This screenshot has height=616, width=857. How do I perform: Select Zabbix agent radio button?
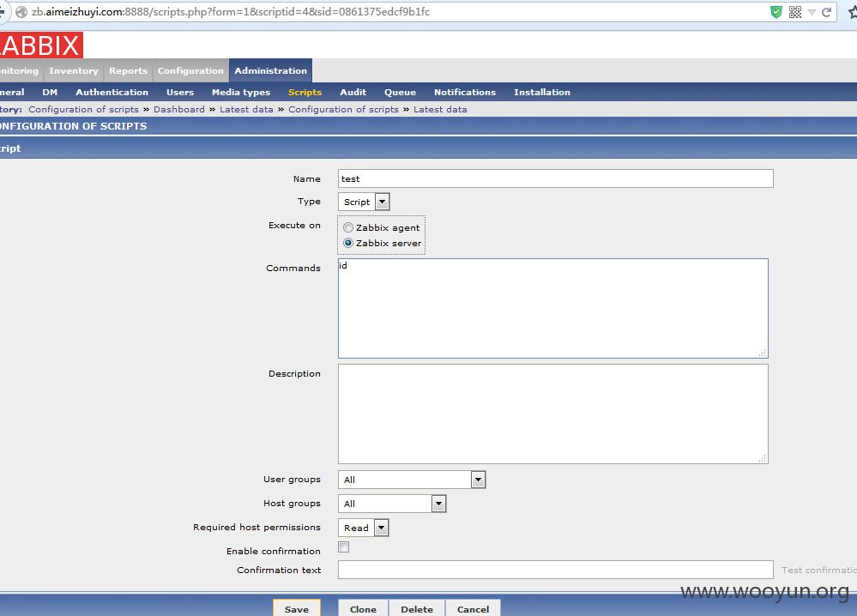(348, 227)
